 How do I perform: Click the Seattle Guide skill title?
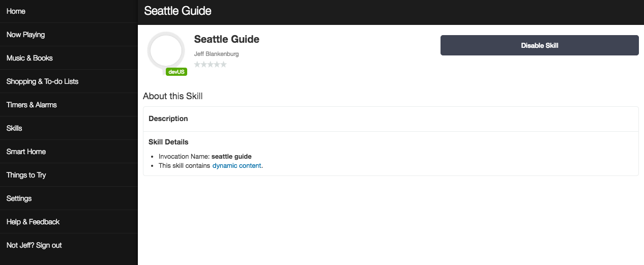(x=227, y=39)
